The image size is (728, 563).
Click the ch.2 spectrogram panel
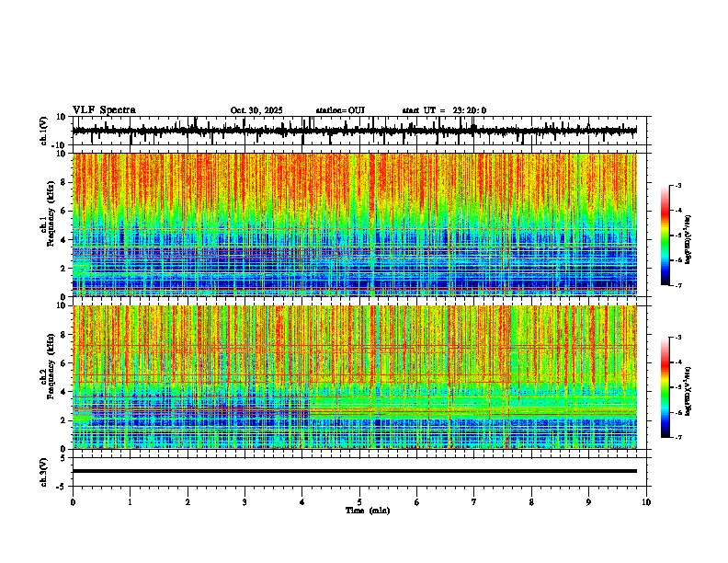(354, 377)
